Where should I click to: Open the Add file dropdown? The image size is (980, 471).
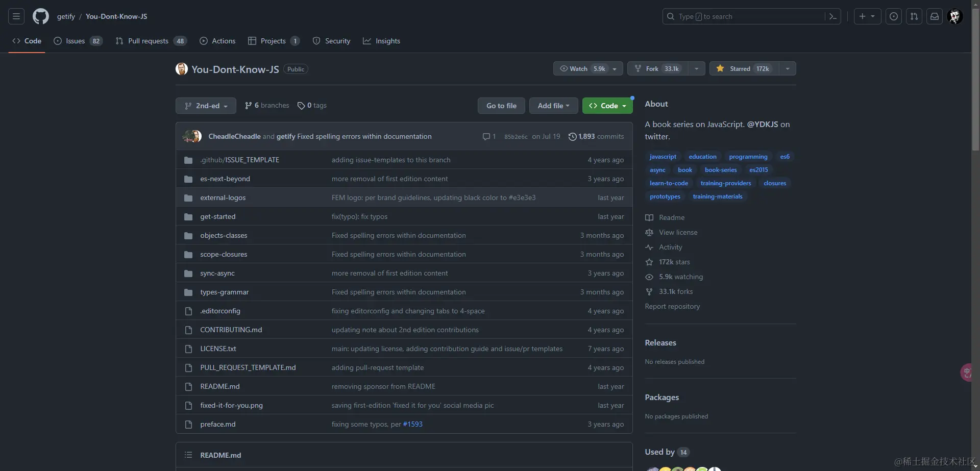(553, 106)
